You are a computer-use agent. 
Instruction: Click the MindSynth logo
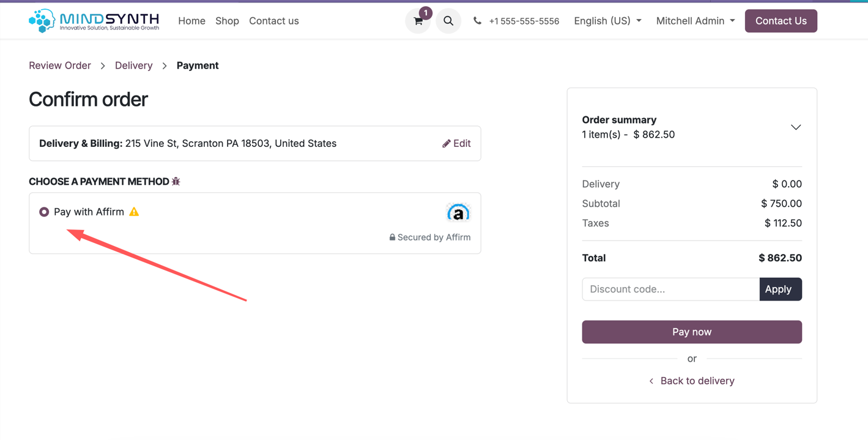(94, 21)
